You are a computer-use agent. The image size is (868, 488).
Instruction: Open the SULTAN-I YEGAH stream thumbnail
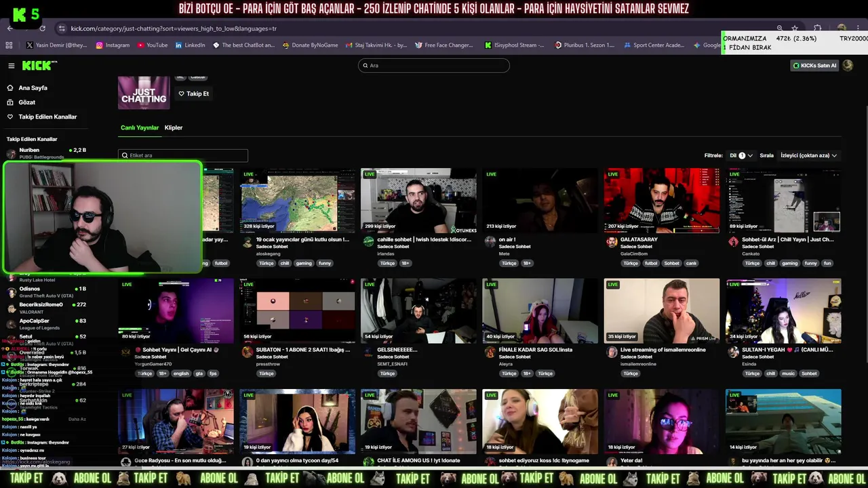783,311
